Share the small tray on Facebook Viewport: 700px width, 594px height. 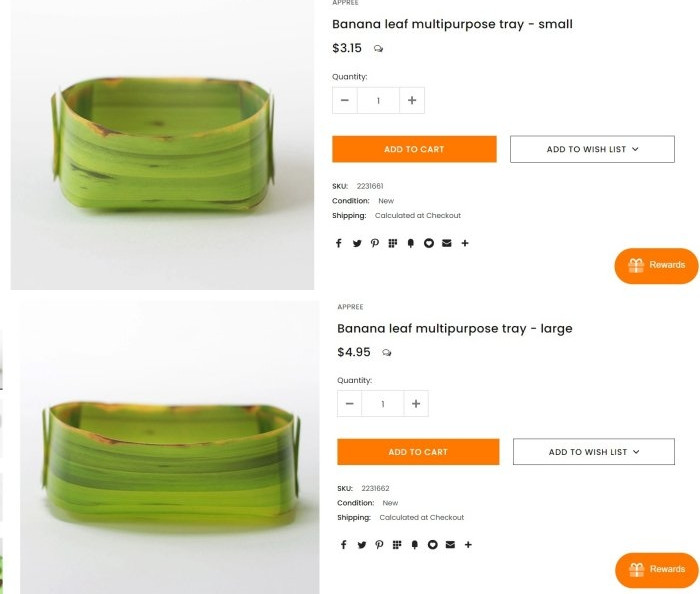(x=339, y=243)
